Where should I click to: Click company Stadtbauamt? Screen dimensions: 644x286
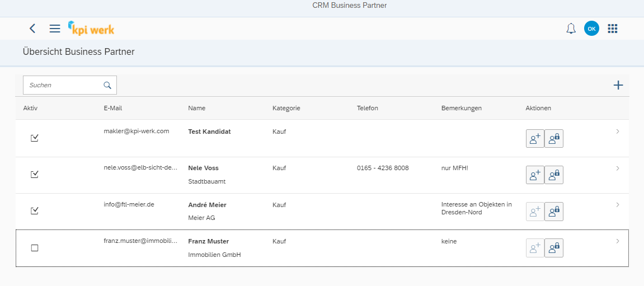coord(207,181)
